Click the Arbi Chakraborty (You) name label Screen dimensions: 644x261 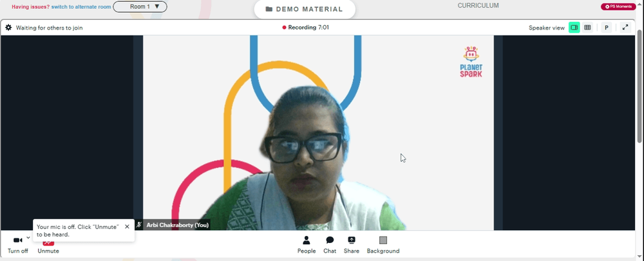point(178,225)
